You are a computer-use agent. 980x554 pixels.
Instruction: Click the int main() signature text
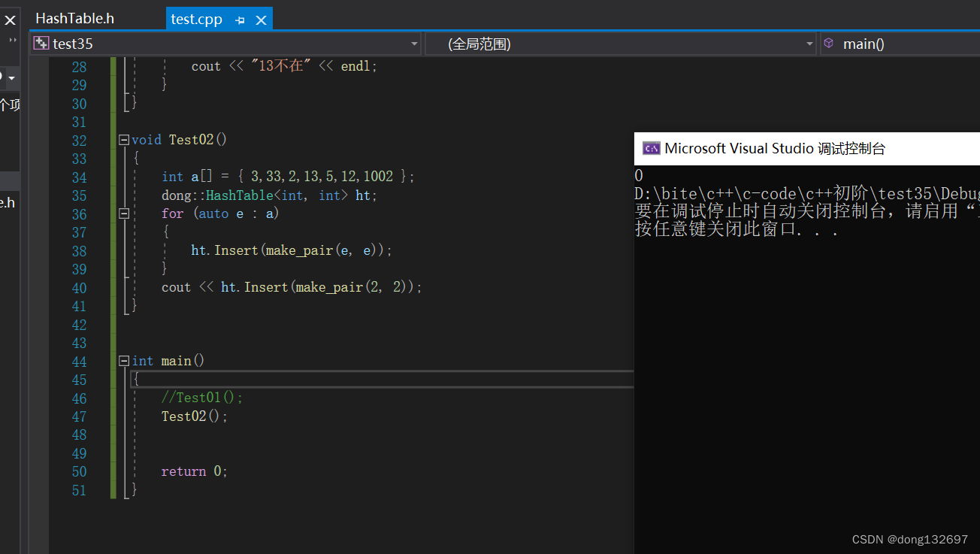coord(168,361)
